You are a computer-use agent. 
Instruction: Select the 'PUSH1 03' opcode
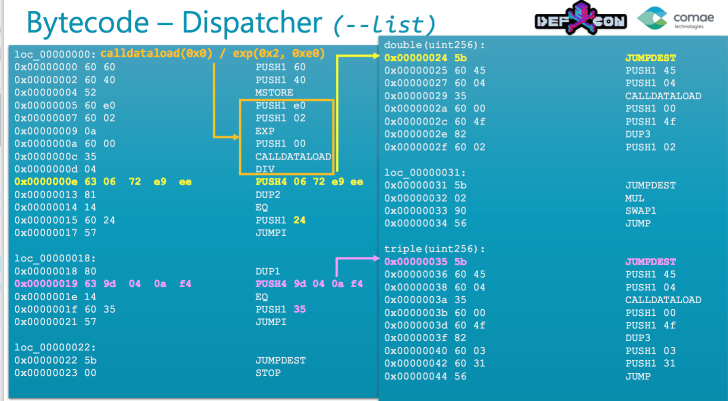650,351
